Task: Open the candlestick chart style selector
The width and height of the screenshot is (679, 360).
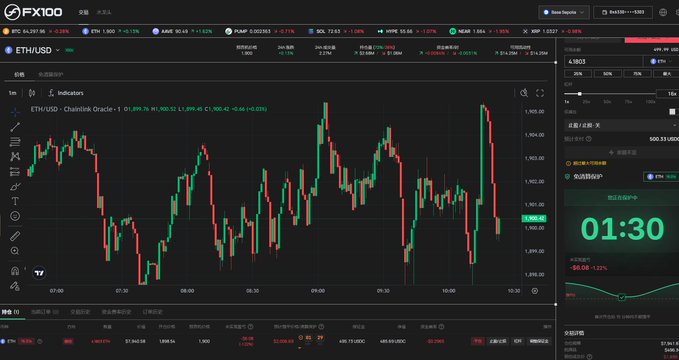Action: (32, 93)
